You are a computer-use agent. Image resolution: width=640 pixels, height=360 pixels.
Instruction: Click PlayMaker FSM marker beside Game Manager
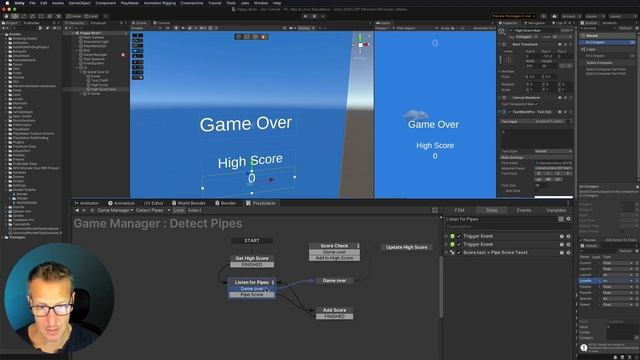pos(123,55)
